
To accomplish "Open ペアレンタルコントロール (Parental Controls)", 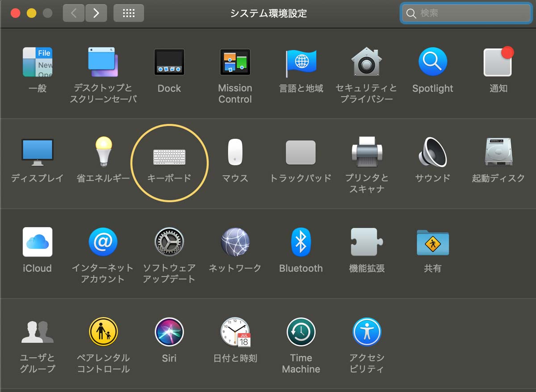I will tap(103, 333).
